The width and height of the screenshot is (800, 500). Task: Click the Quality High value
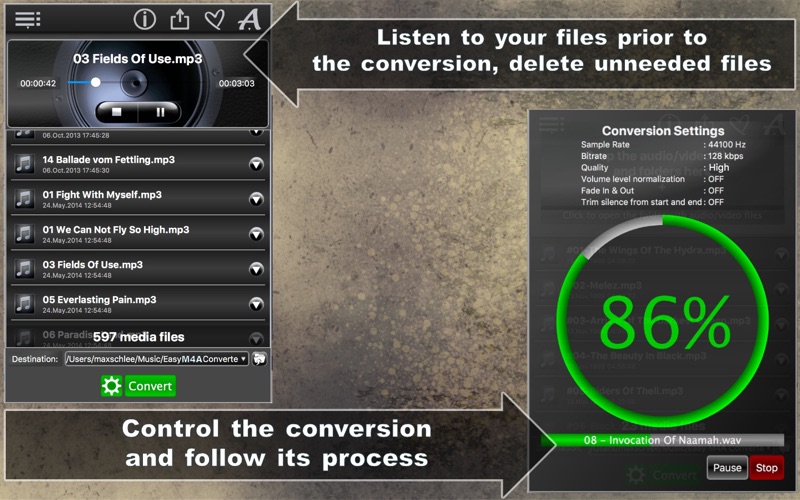click(x=719, y=167)
